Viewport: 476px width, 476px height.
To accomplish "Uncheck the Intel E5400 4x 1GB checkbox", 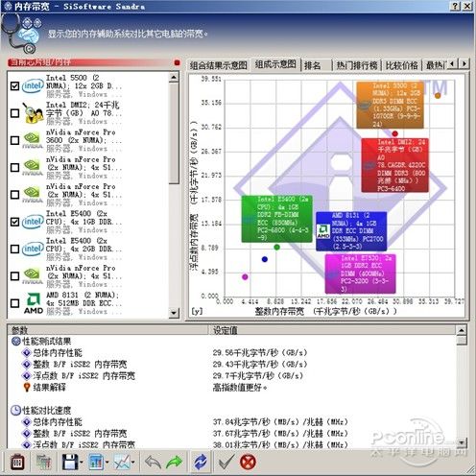I will click(x=14, y=222).
